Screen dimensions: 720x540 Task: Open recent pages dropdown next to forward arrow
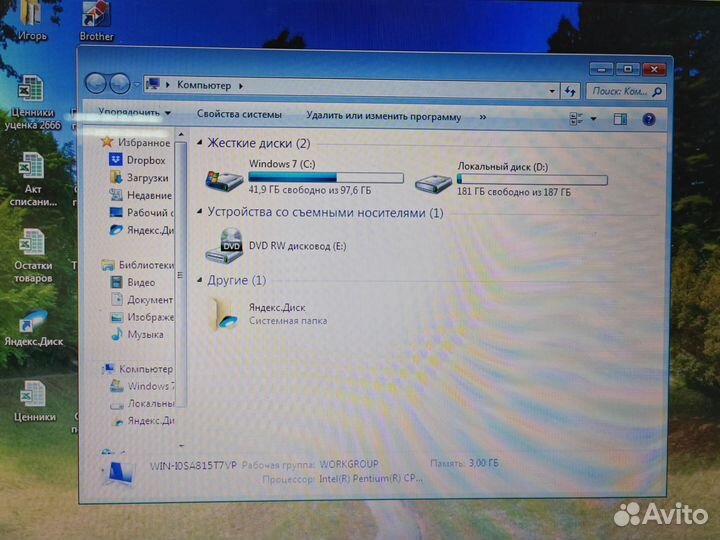click(x=136, y=85)
